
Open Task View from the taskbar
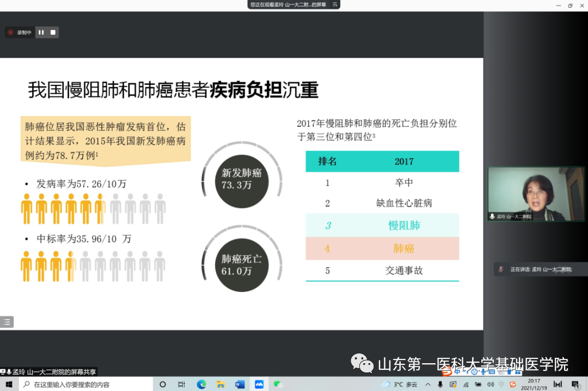181,384
